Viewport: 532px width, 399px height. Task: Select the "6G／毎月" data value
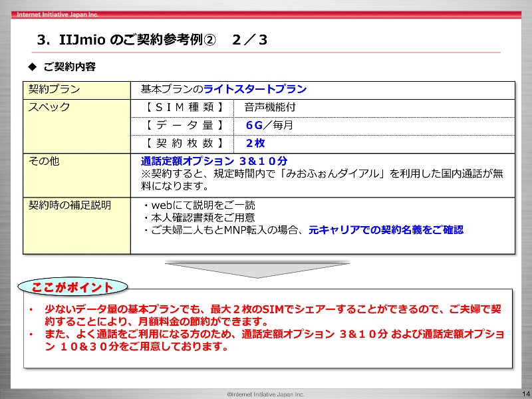click(269, 125)
